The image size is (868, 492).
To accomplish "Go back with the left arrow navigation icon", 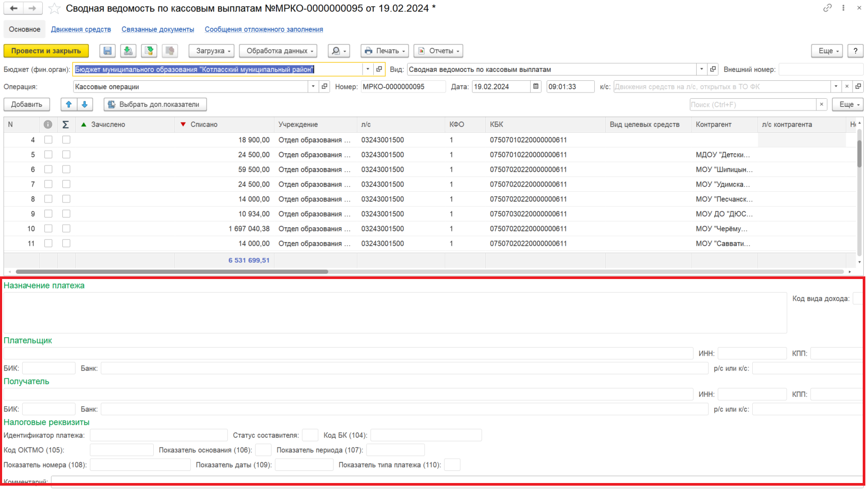I will pos(14,8).
